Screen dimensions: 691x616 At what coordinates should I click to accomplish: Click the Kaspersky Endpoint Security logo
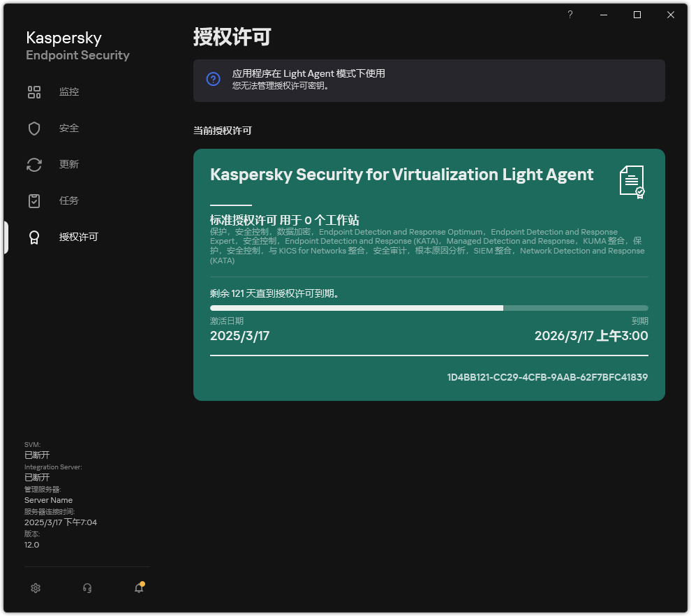[x=77, y=45]
